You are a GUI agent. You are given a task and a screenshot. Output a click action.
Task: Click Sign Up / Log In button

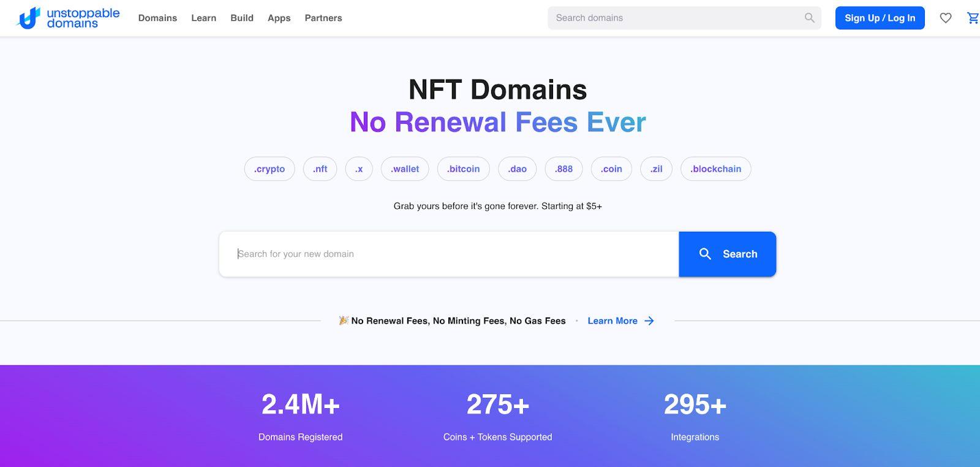point(880,18)
